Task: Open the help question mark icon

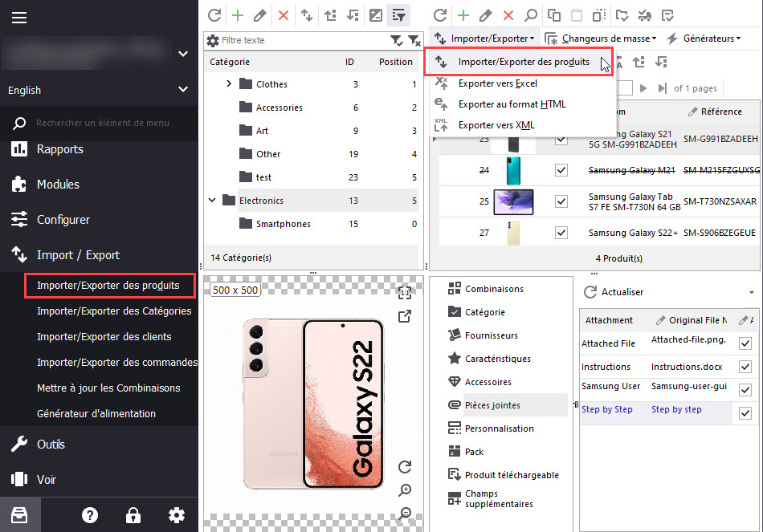Action: [90, 515]
